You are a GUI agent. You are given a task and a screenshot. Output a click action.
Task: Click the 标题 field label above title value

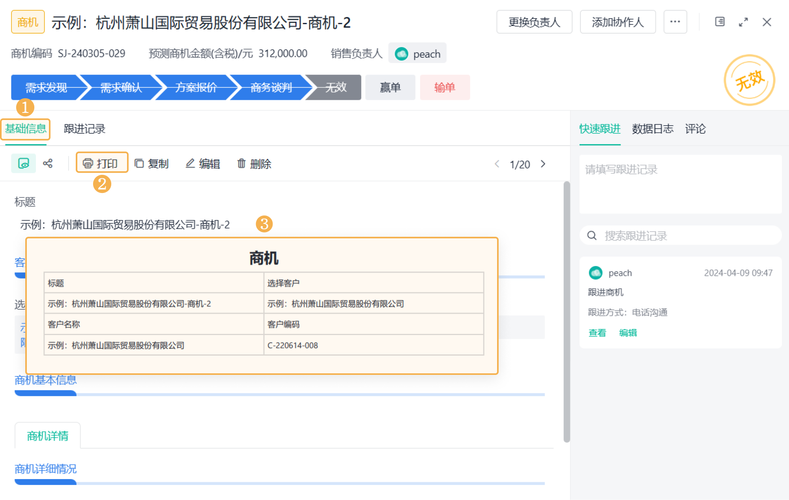coord(25,202)
